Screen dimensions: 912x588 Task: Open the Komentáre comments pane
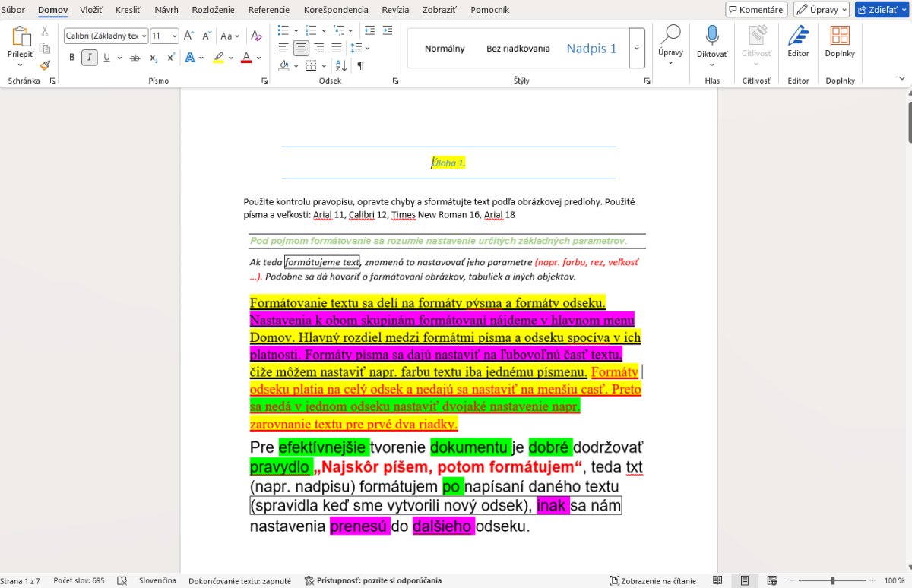pyautogui.click(x=755, y=10)
